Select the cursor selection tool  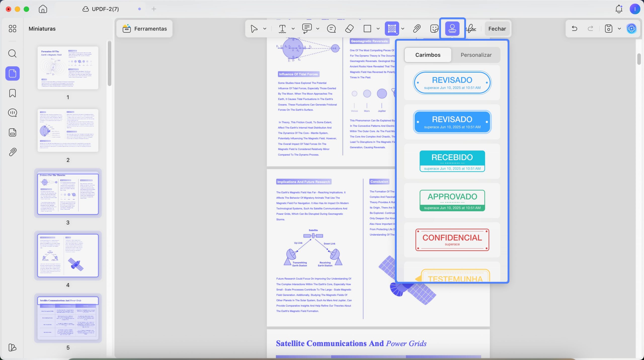[x=254, y=29]
